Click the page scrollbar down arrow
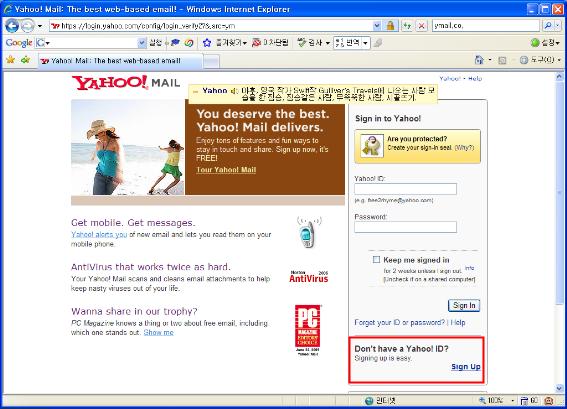This screenshot has height=409, width=567. 559,388
